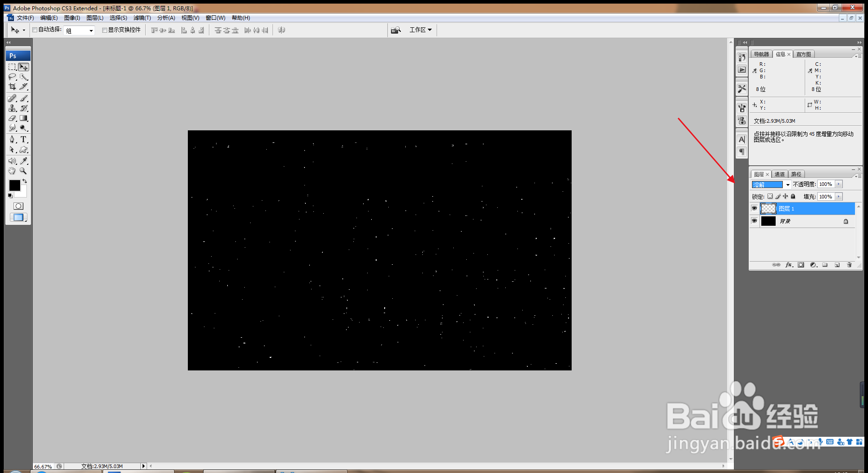Switch to the 通道 tab
Viewport: 868px width, 473px height.
click(x=780, y=174)
